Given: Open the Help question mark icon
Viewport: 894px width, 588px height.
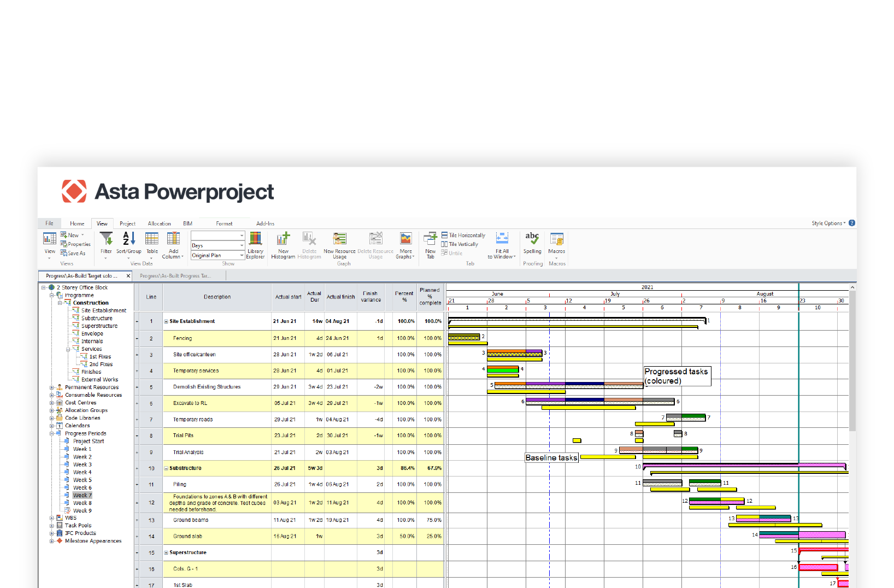Looking at the screenshot, I should pos(852,223).
